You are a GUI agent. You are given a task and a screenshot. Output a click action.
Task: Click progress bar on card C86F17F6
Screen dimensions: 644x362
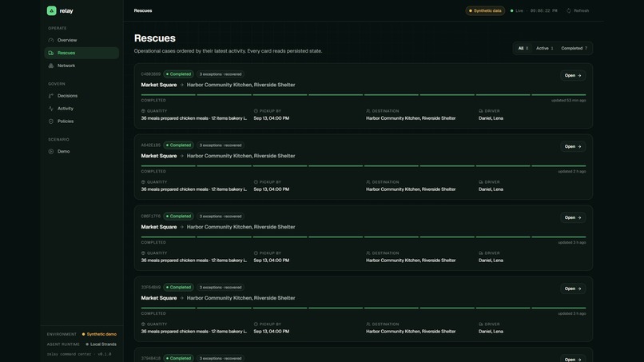364,237
